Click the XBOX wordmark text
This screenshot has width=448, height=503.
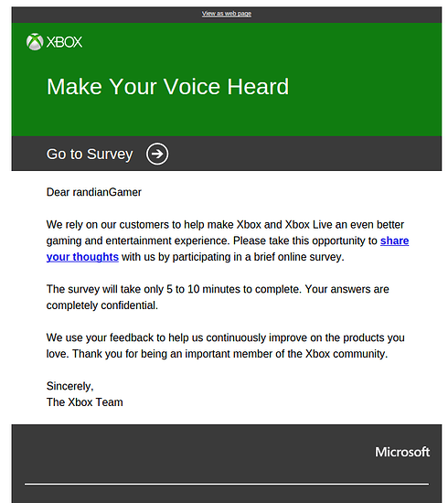(64, 42)
